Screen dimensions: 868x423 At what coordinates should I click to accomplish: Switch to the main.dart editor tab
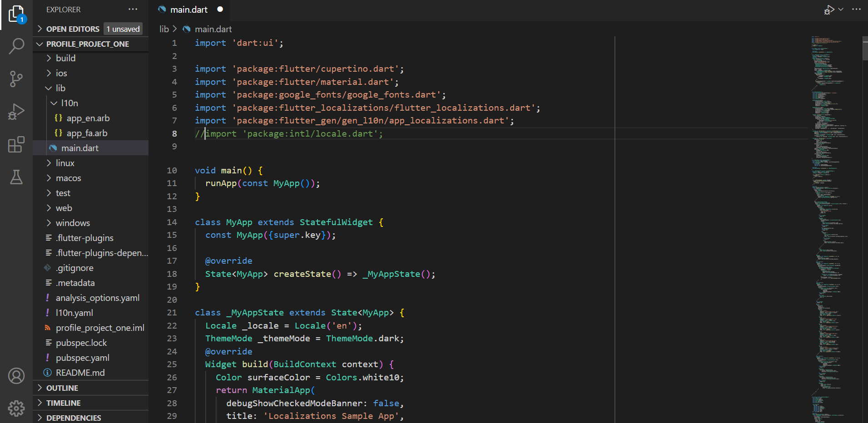point(189,10)
